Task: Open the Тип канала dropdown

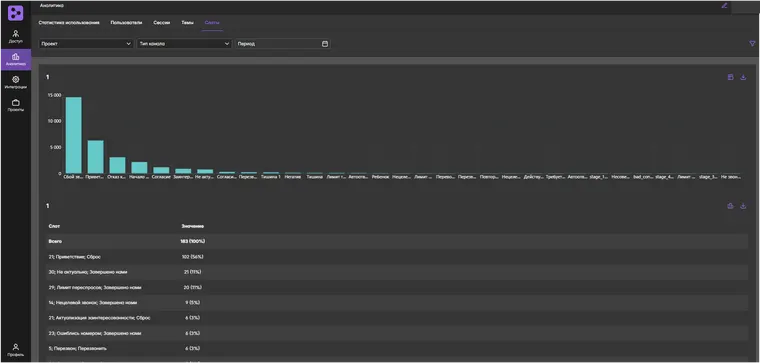Action: pos(184,44)
